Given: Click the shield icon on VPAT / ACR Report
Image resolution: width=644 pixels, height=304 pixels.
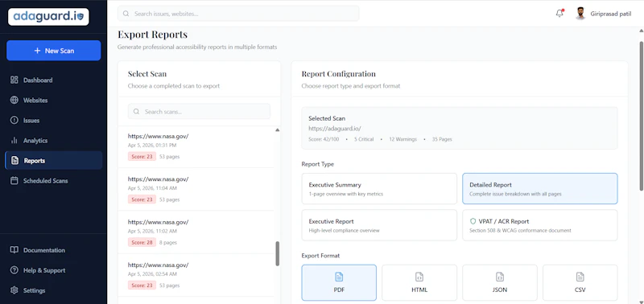Looking at the screenshot, I should [x=473, y=221].
